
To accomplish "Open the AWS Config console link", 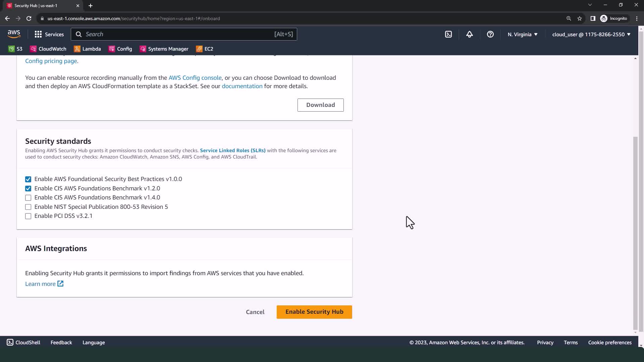I will click(195, 78).
